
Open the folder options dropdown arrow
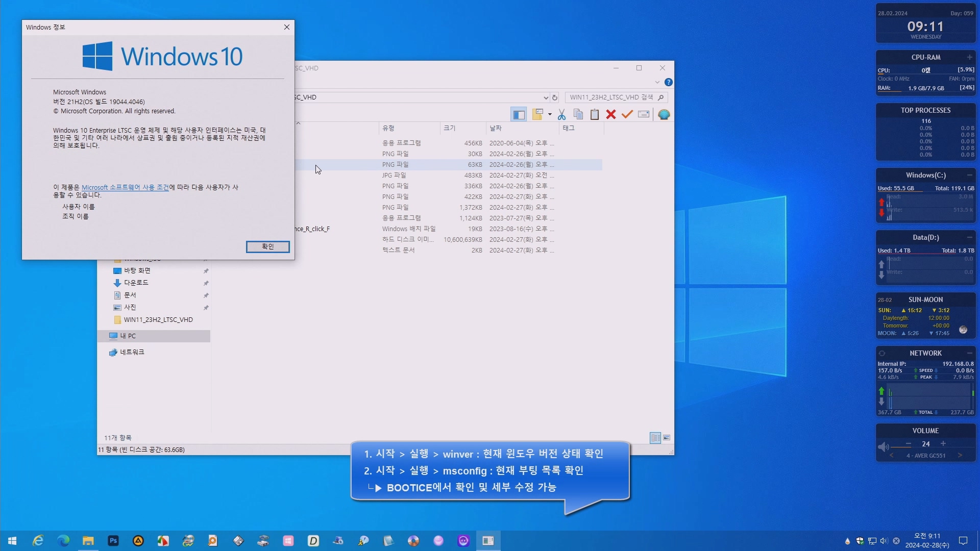(x=550, y=114)
